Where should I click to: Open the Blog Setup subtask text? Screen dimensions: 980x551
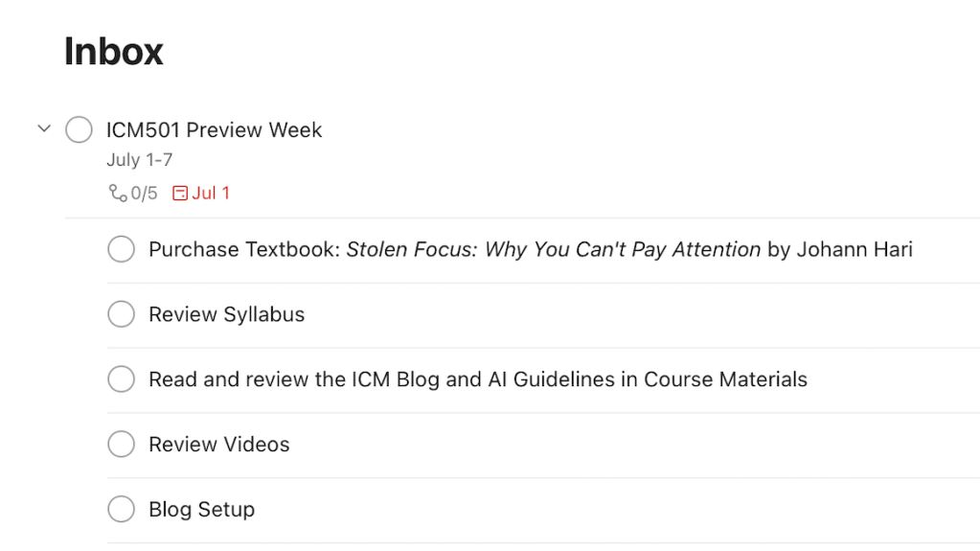tap(201, 509)
